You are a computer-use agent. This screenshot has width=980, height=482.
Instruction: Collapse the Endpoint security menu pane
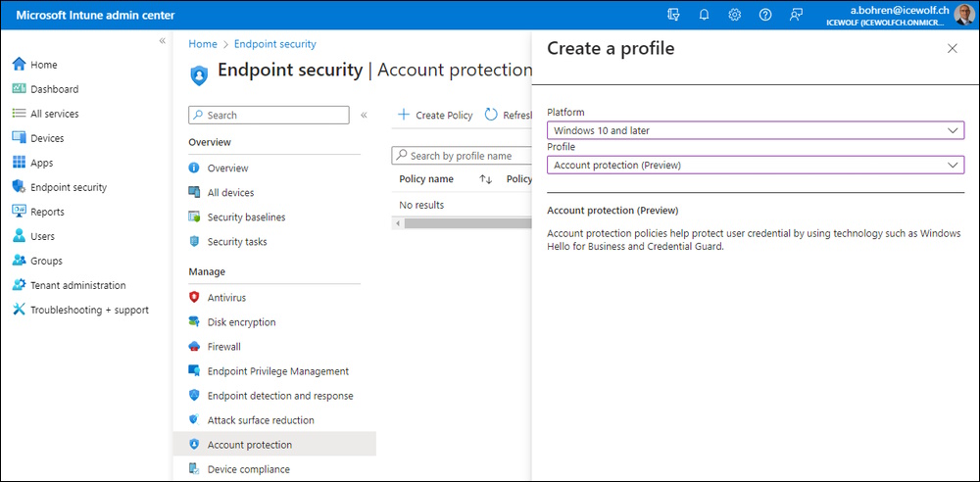coord(364,115)
